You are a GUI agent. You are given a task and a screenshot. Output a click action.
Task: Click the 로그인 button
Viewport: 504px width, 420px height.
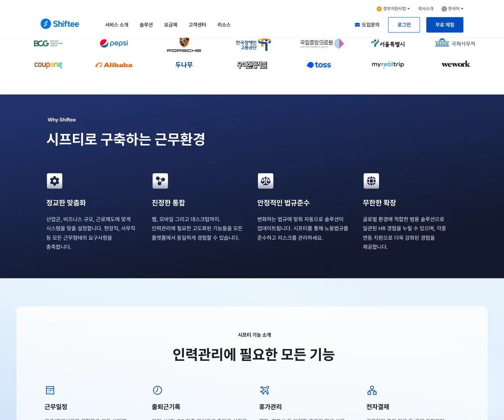404,25
